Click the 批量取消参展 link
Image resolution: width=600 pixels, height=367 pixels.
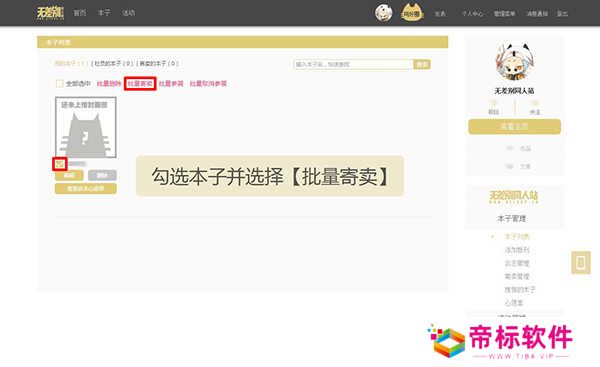(208, 83)
